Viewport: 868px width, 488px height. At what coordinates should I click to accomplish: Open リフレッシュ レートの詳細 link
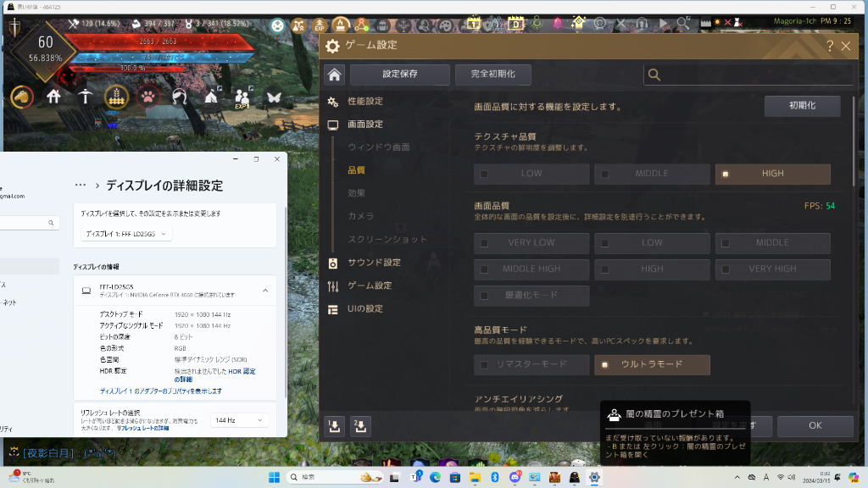[x=142, y=428]
